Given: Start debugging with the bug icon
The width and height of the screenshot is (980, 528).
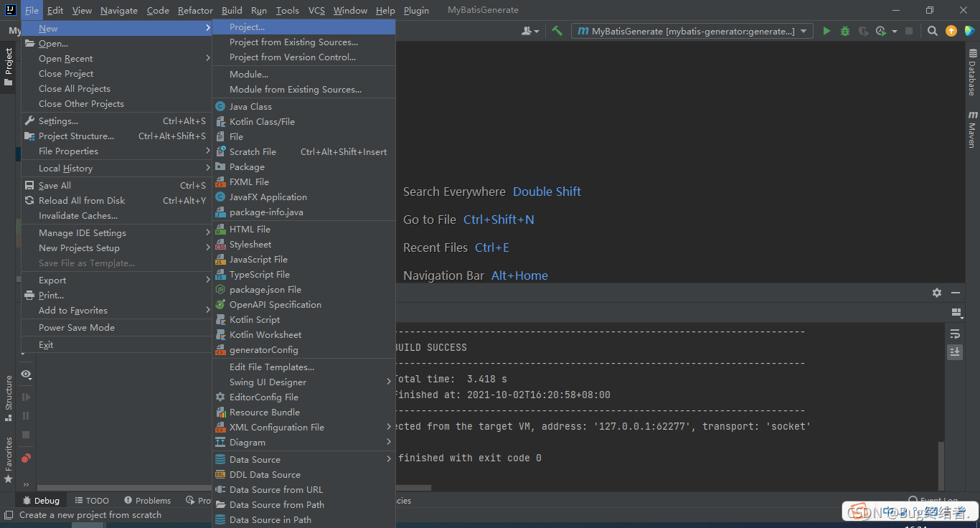Looking at the screenshot, I should pyautogui.click(x=845, y=31).
